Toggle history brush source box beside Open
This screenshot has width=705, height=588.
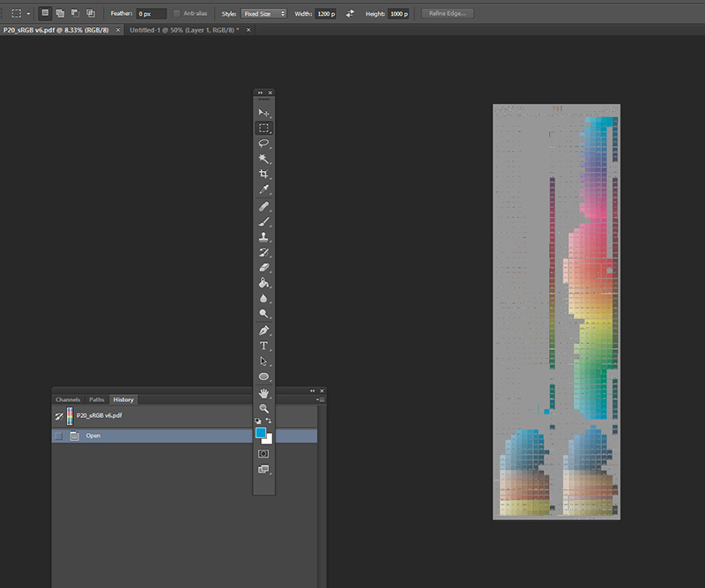58,435
